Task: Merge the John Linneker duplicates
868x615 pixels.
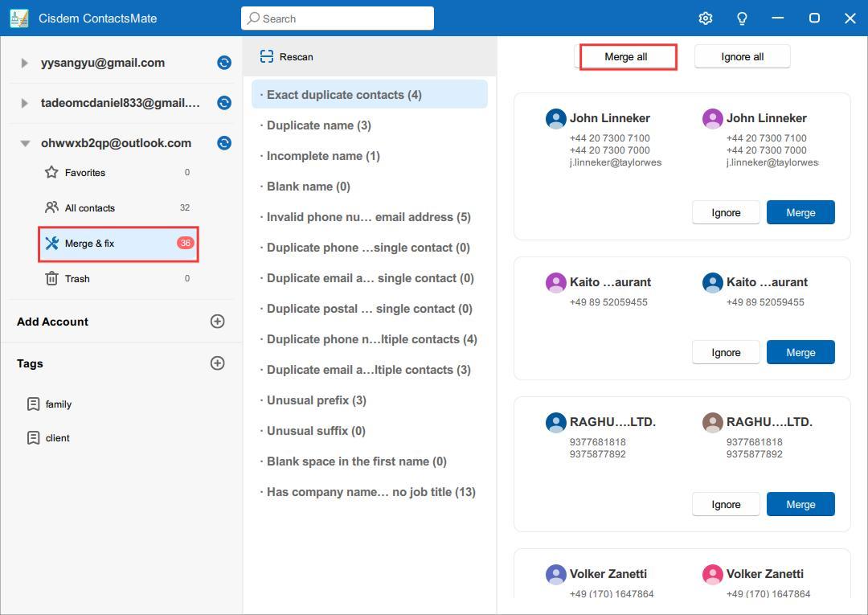Action: [x=800, y=213]
